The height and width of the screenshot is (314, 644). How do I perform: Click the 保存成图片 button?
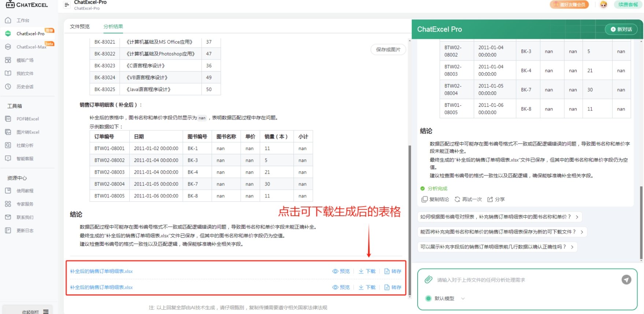click(x=388, y=50)
